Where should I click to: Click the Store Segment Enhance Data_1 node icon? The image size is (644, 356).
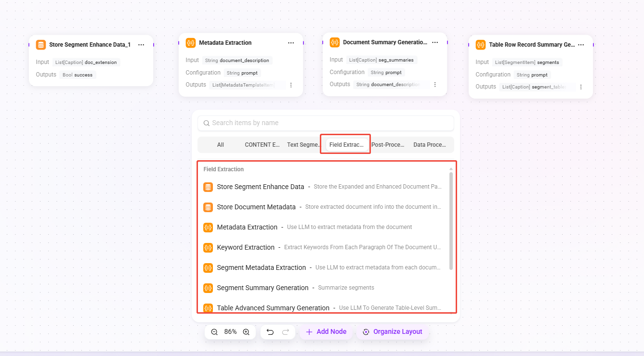tap(41, 45)
